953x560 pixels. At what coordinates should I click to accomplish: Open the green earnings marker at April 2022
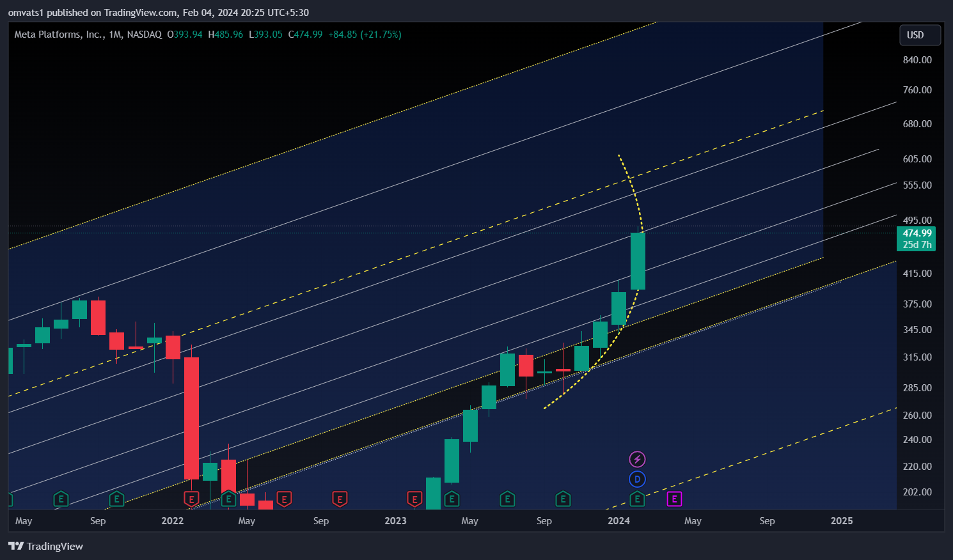coord(228,499)
